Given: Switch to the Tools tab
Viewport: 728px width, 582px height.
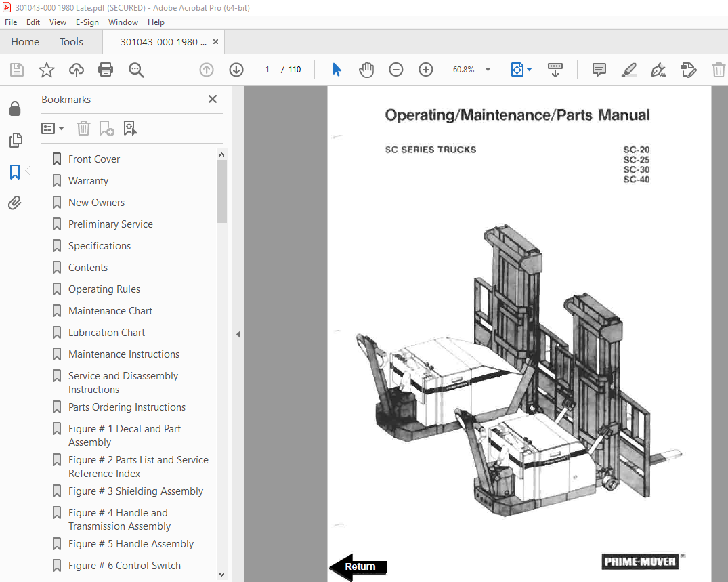Looking at the screenshot, I should pyautogui.click(x=71, y=42).
